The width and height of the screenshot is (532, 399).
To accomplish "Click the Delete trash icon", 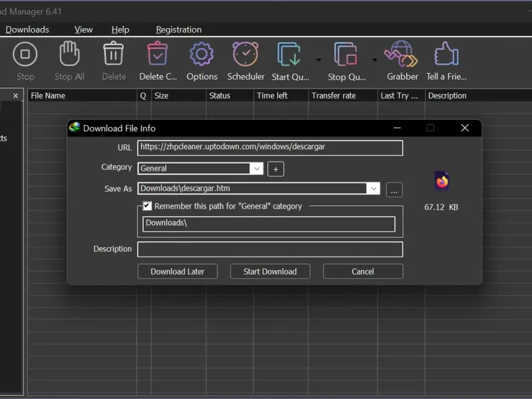I will pos(113,53).
